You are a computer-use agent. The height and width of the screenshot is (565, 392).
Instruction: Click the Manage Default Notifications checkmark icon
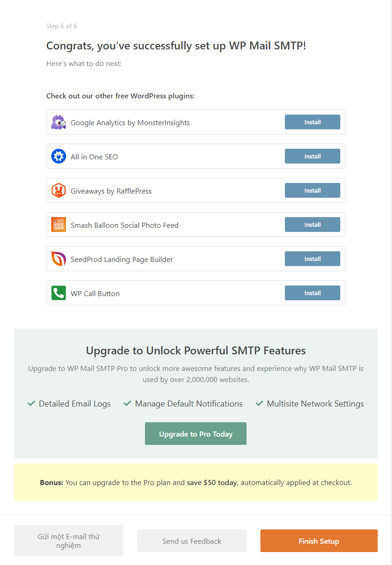(127, 403)
